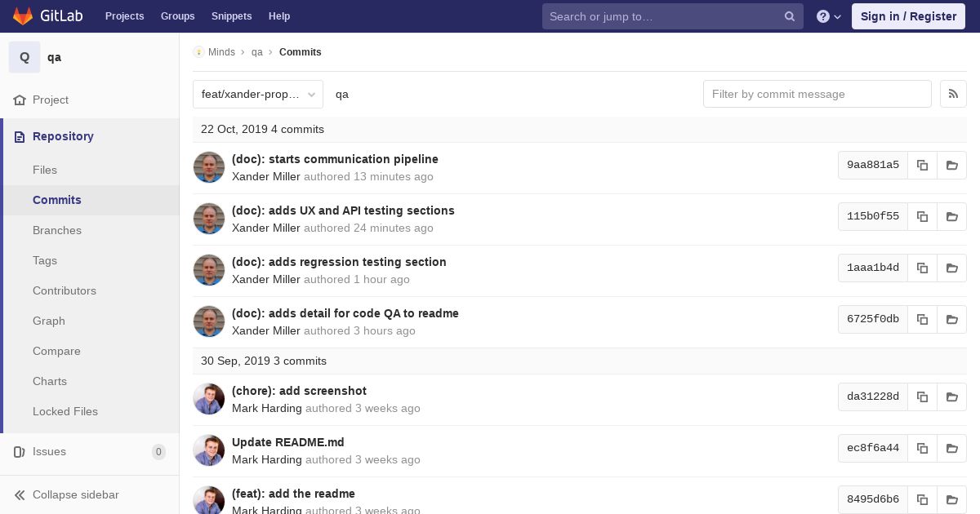The image size is (980, 514).
Task: Click the Q project avatar
Action: pos(24,57)
